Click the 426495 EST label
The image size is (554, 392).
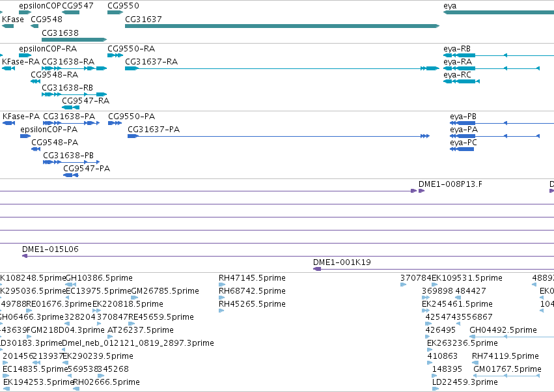point(441,330)
